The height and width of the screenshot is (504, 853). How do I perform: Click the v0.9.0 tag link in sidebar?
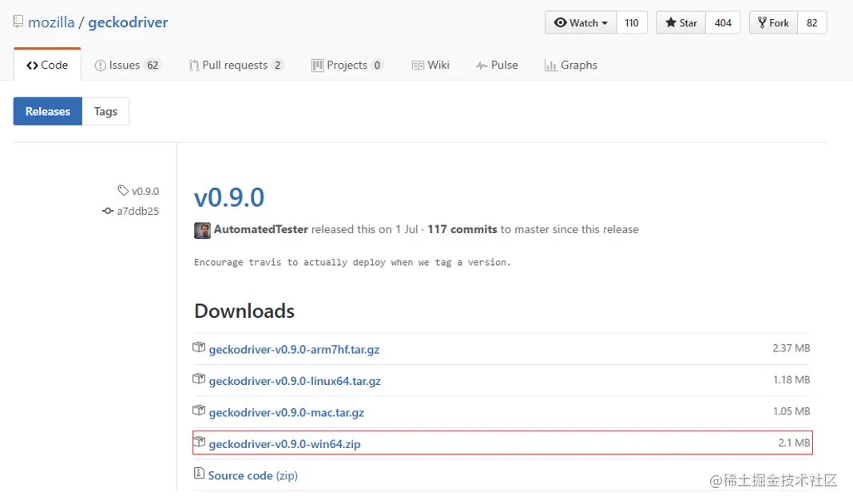145,191
